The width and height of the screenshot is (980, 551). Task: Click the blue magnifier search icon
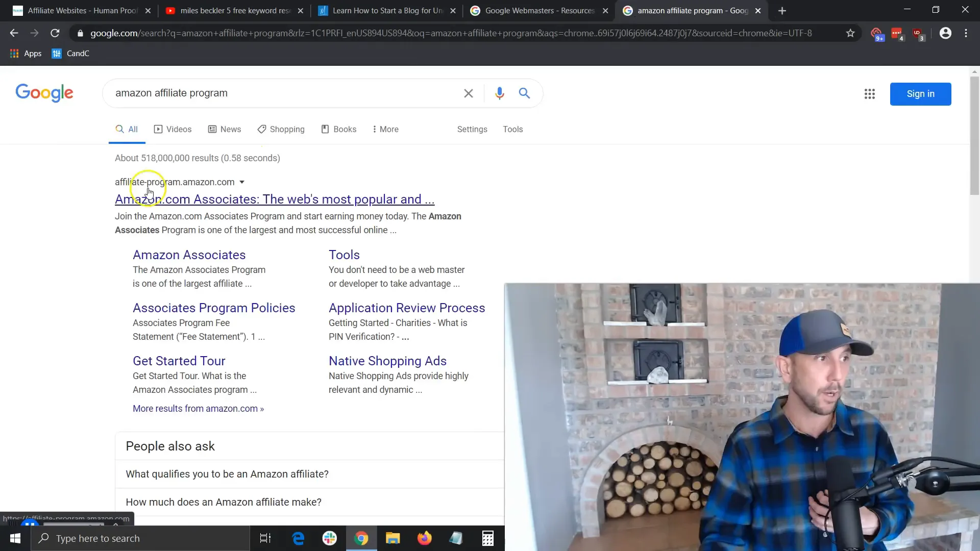coord(524,93)
